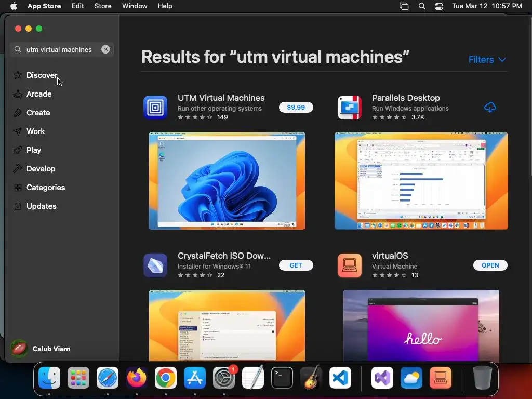Viewport: 532px width, 399px height.
Task: Go to the Play section
Action: [34, 150]
